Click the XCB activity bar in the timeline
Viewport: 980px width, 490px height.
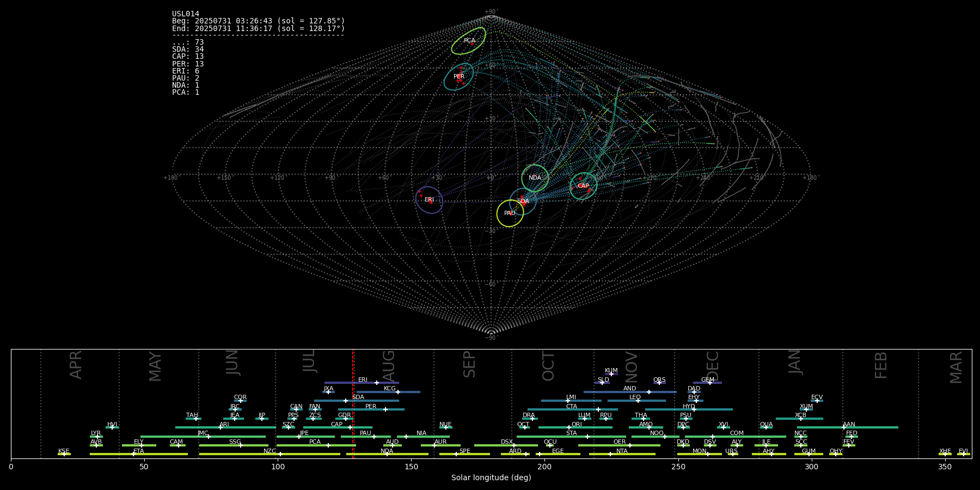click(799, 419)
